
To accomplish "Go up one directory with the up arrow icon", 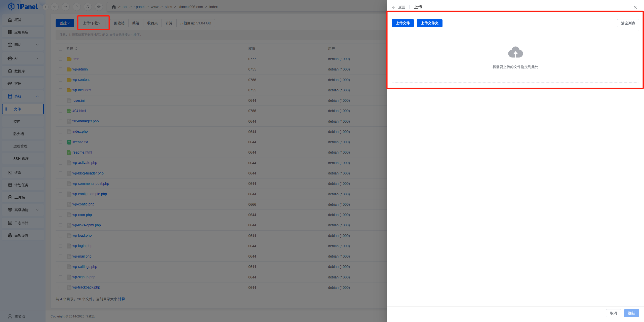I will [x=77, y=7].
